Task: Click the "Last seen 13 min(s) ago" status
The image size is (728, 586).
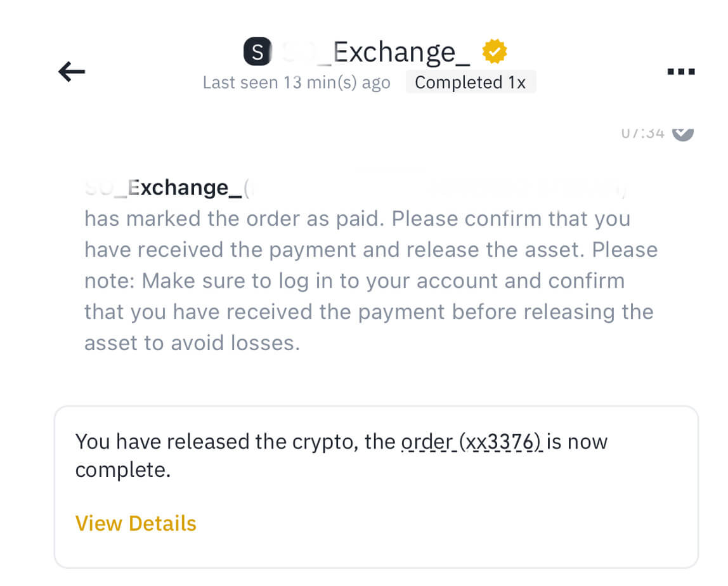Action: (x=296, y=83)
